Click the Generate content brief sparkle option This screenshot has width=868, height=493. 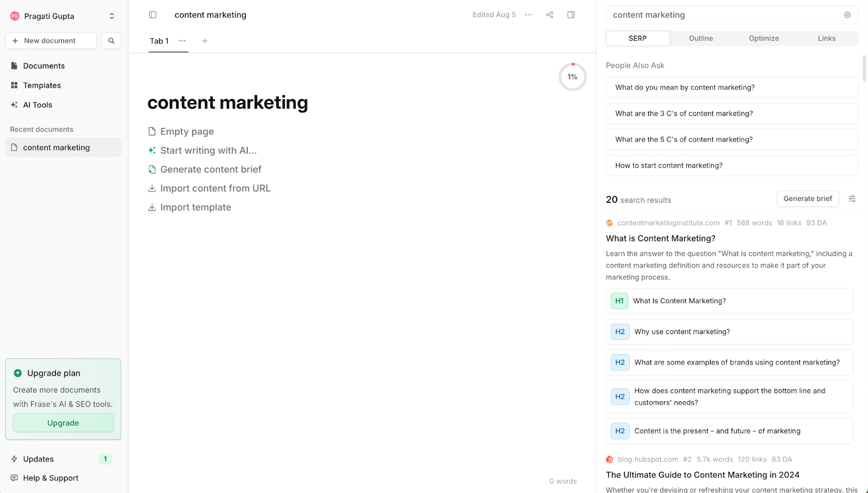tap(210, 169)
